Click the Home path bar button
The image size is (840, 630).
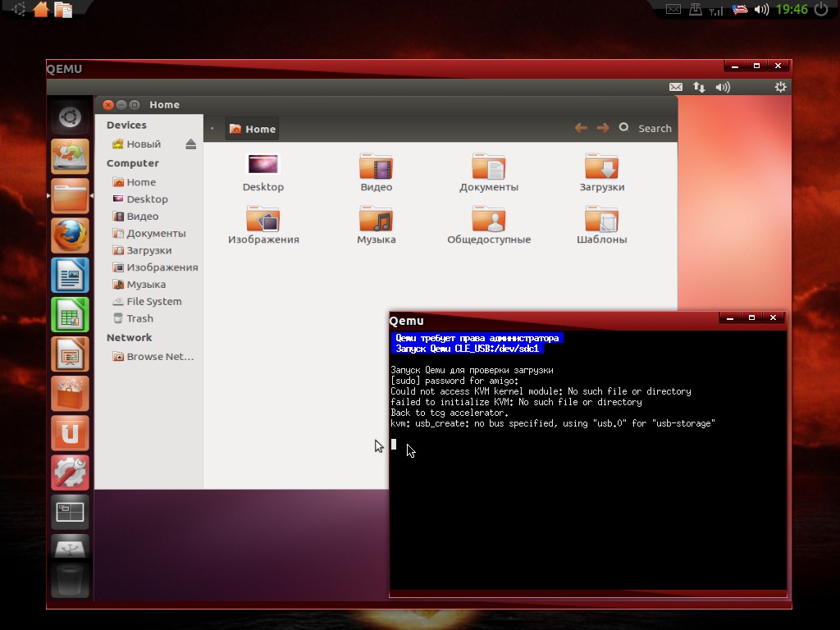pos(253,129)
